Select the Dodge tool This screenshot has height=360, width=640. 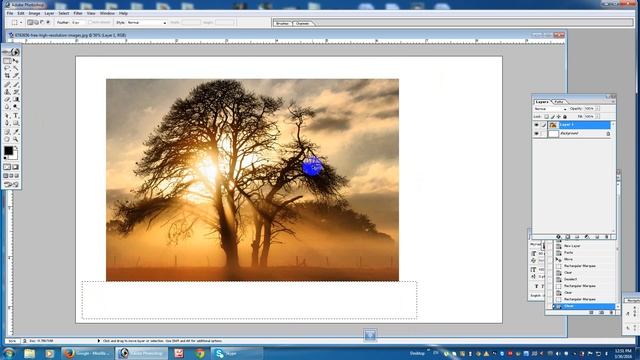16,107
